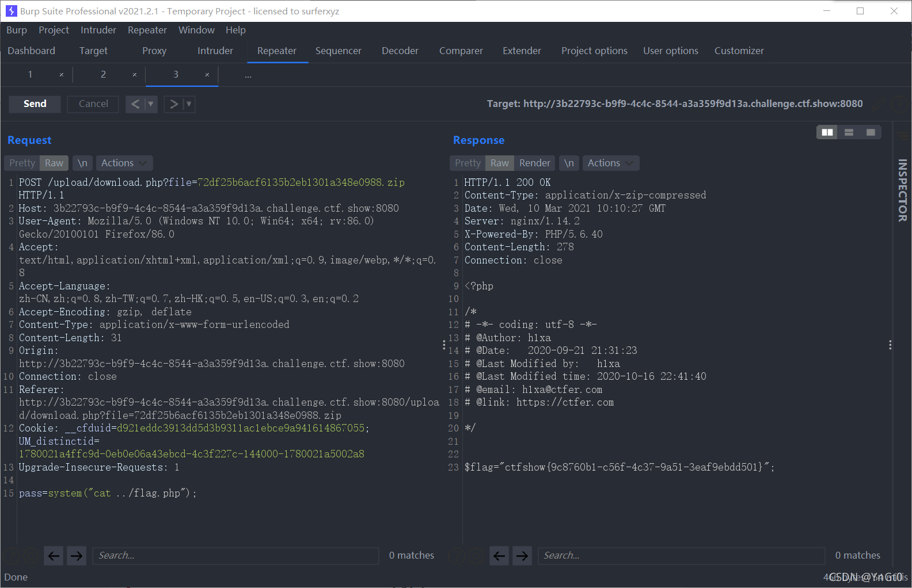
Task: Switch to the Target tab
Action: pos(93,51)
